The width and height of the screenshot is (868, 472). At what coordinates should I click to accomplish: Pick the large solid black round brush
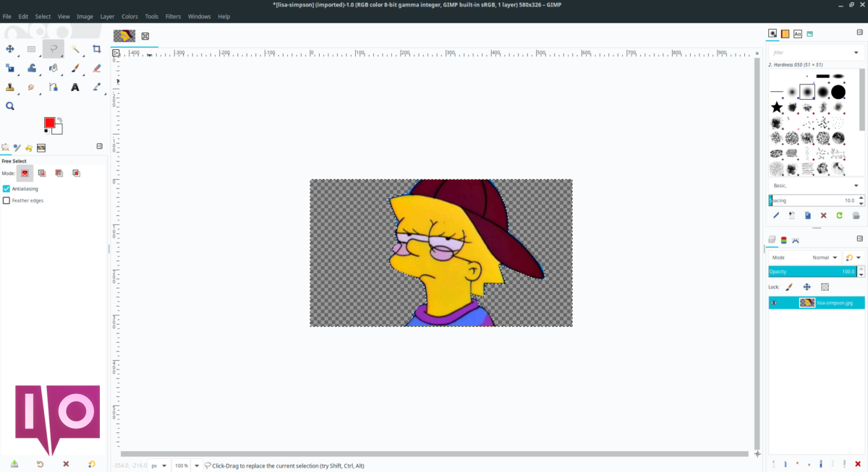(x=838, y=92)
